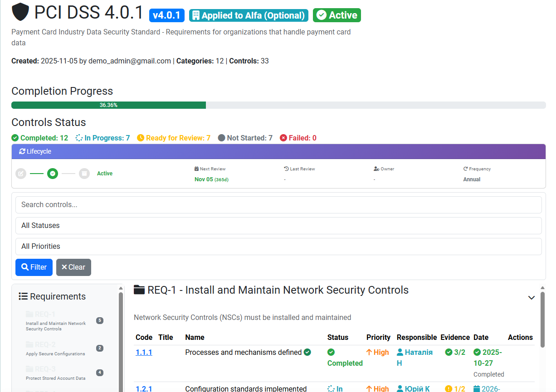556x392 pixels.
Task: Click the warning icon beside evidence 1/2
Action: pos(449,388)
